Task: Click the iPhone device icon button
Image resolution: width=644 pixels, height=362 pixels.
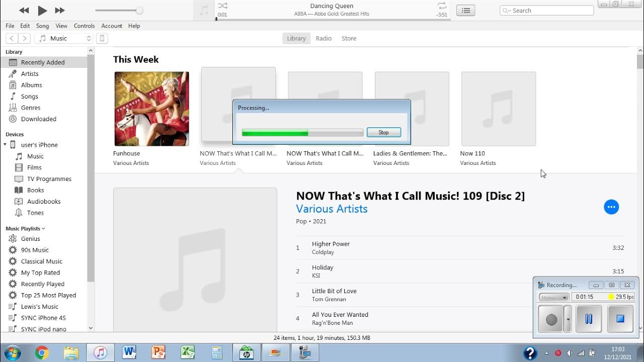Action: point(102,38)
